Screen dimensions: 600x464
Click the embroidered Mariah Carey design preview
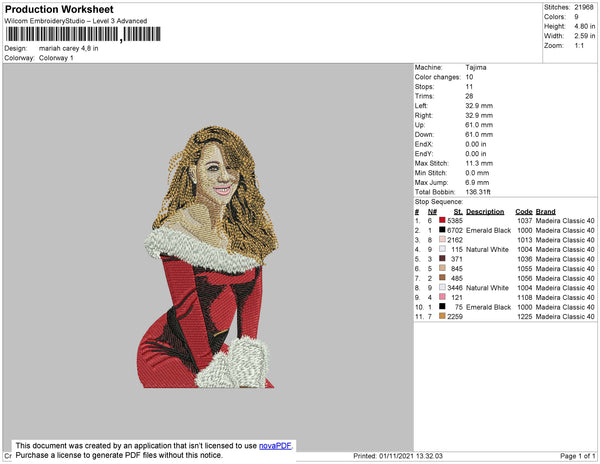(208, 257)
